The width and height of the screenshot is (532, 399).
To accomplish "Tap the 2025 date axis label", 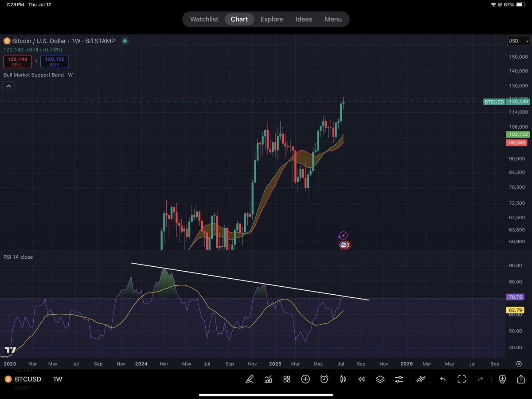I will [275, 364].
